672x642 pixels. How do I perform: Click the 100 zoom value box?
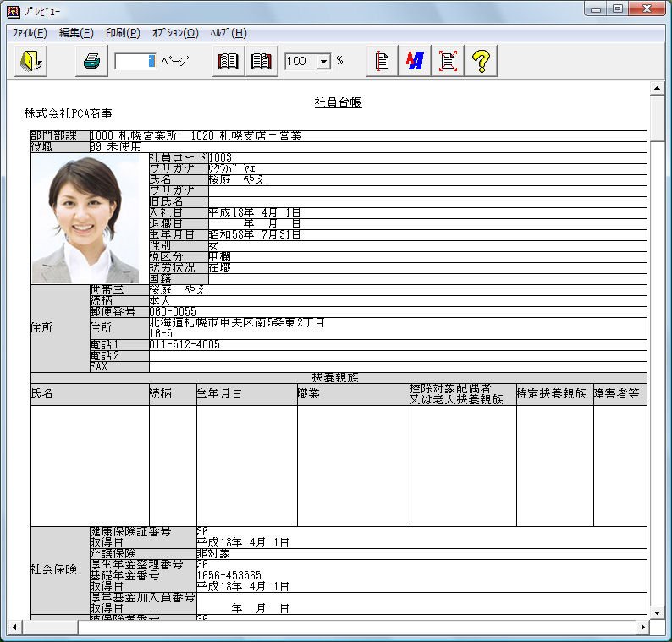[x=301, y=61]
